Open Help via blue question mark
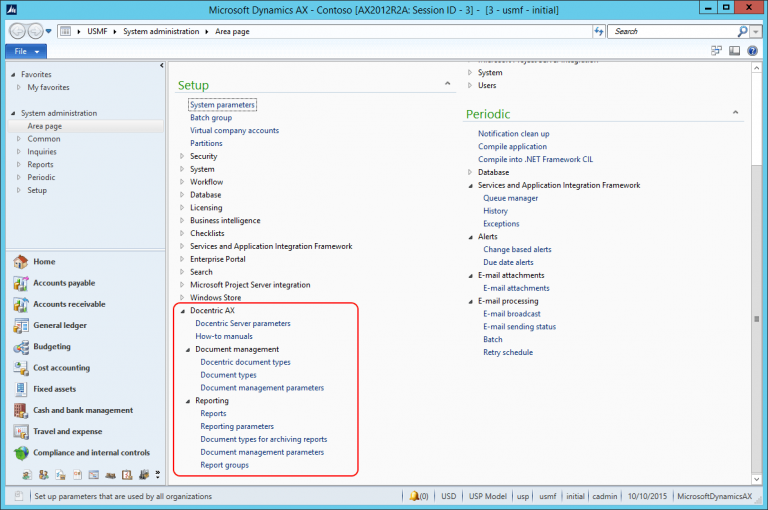This screenshot has width=768, height=510. coord(752,50)
